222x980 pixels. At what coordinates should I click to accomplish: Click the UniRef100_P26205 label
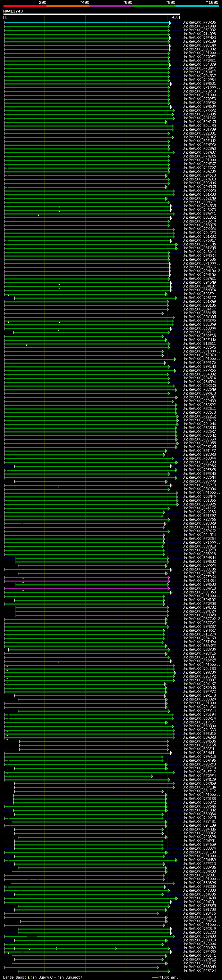tap(199, 447)
